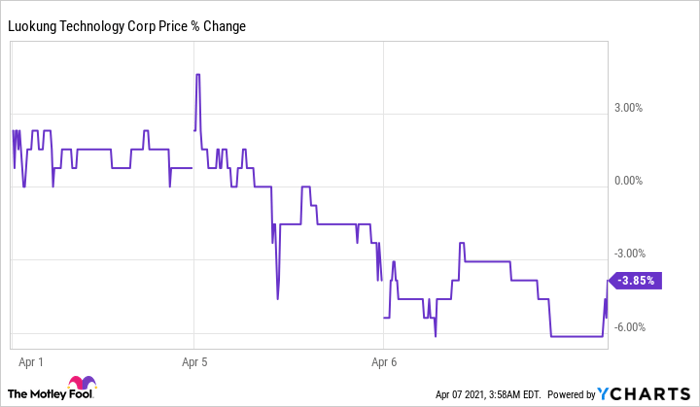Click the line's lowest flat segment near -6.00%
This screenshot has height=407, width=700.
tap(575, 336)
